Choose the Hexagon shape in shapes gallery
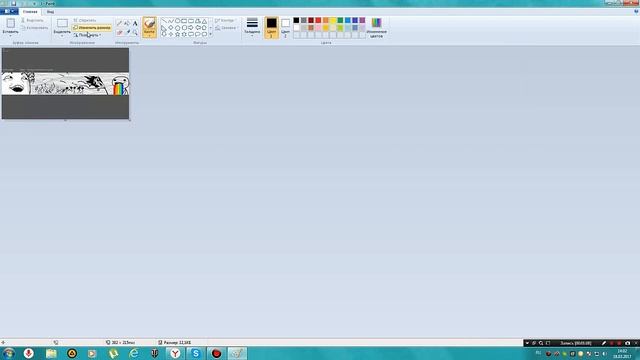640x360 pixels. pos(184,28)
